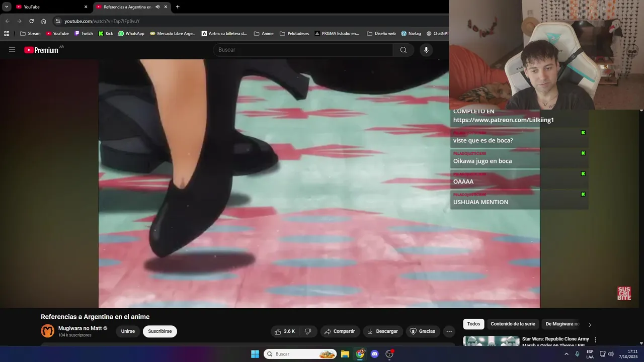Click the browser forward arrow

(x=19, y=21)
